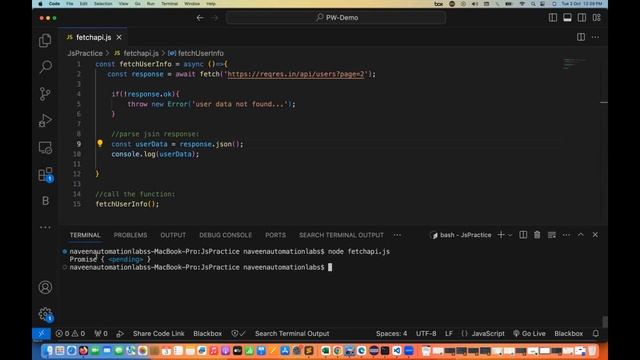Open the Blackbox sidebar icon

45,201
